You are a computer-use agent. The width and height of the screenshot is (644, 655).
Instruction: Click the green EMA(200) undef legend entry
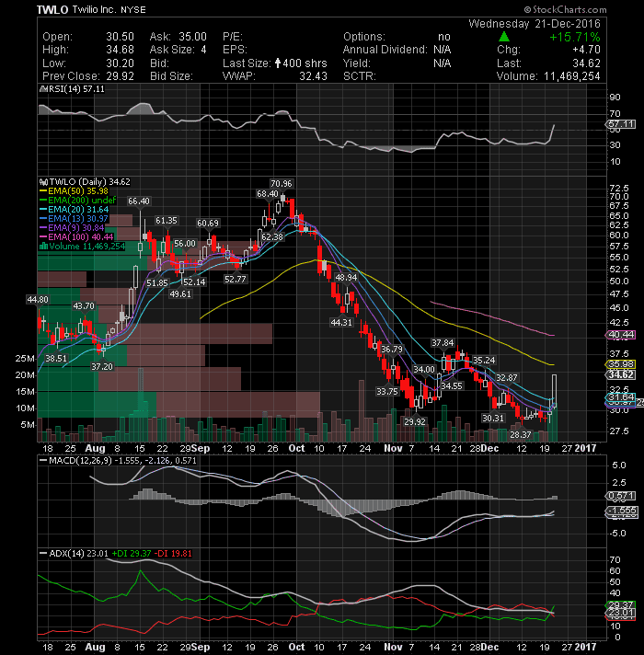(x=77, y=201)
